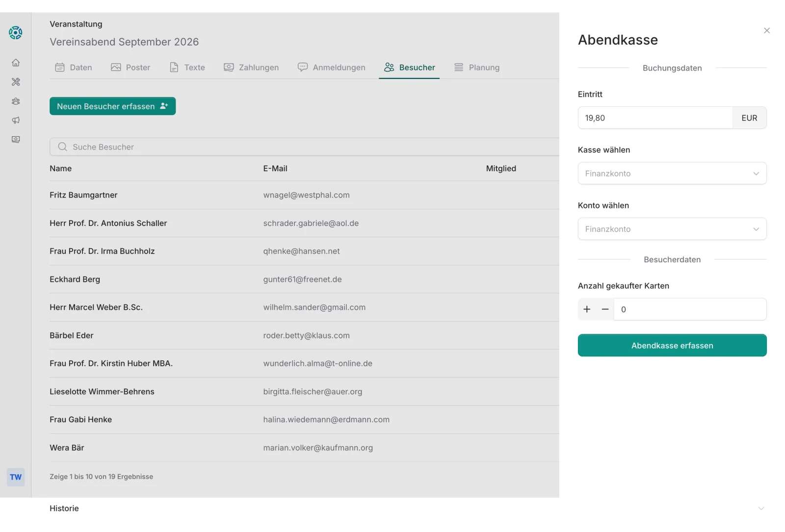Viewport: 785px width, 532px height.
Task: Click the EUR currency label
Action: coord(749,118)
